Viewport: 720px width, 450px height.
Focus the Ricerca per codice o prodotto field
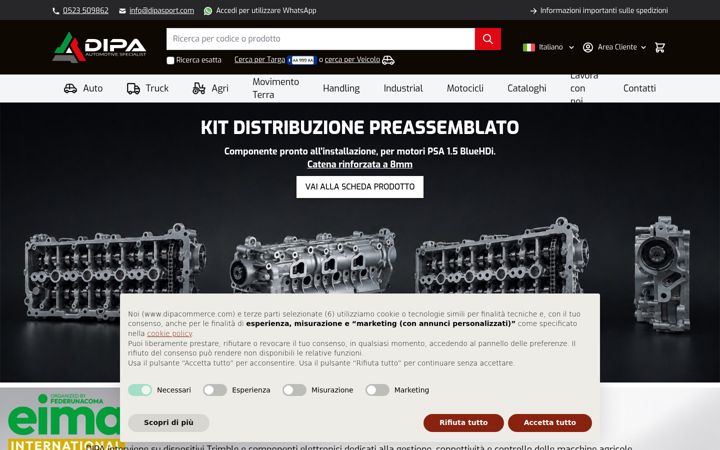coord(321,39)
